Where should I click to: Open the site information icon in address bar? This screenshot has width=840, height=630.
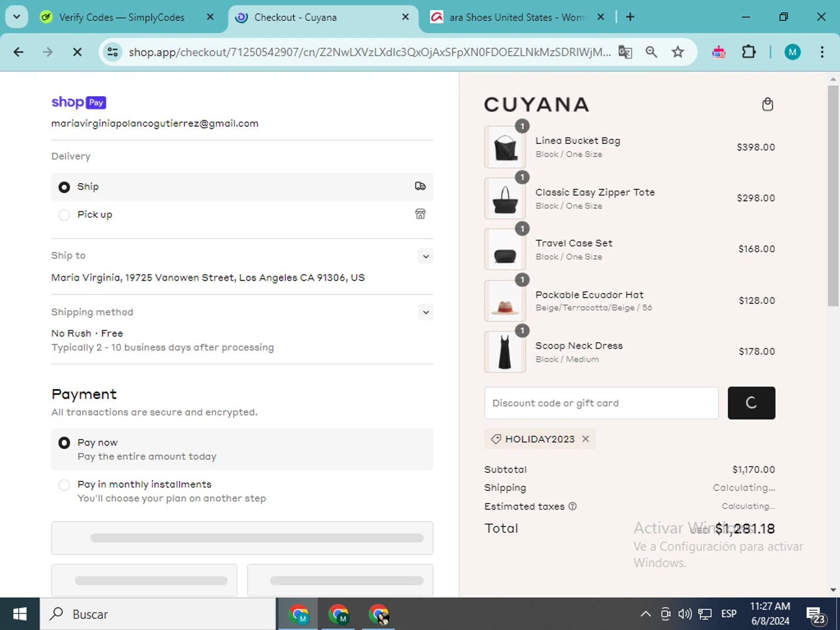113,52
